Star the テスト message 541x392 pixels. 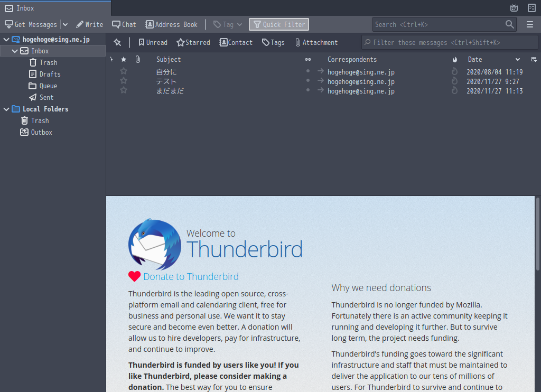(x=124, y=81)
